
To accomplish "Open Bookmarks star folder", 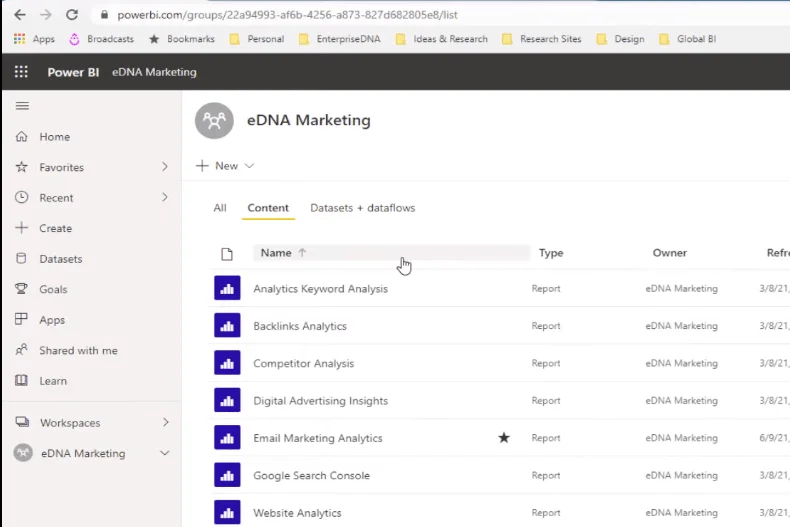I will [182, 39].
